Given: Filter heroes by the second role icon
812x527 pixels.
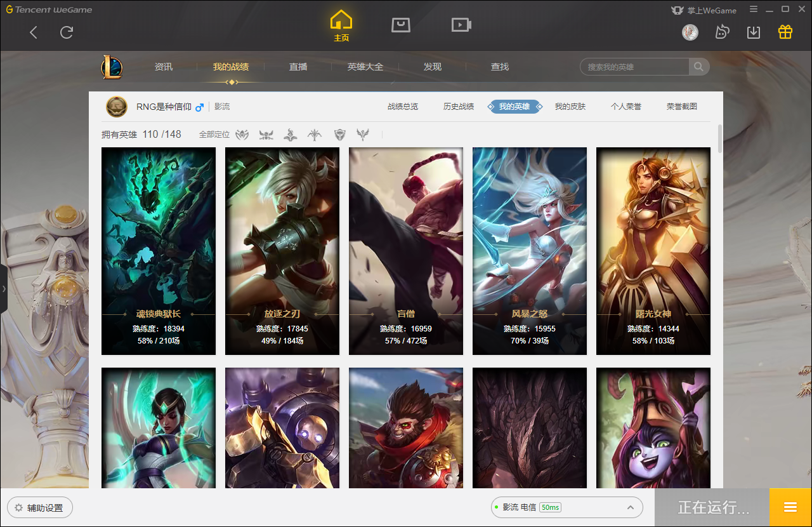Looking at the screenshot, I should click(266, 135).
